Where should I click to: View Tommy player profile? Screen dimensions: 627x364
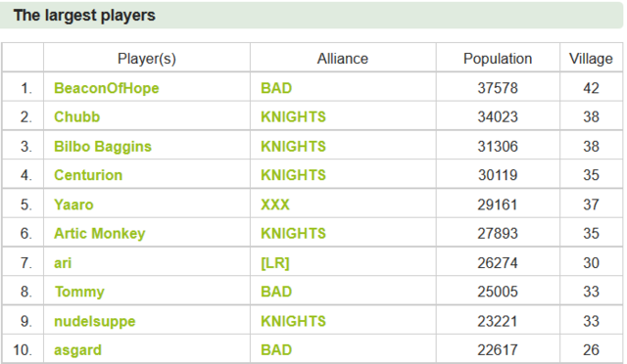click(x=79, y=292)
